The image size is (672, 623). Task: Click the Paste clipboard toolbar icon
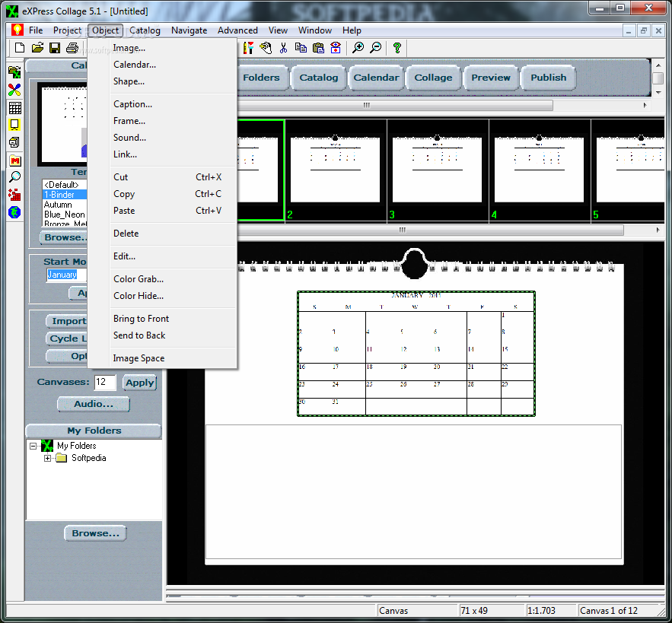pos(318,48)
